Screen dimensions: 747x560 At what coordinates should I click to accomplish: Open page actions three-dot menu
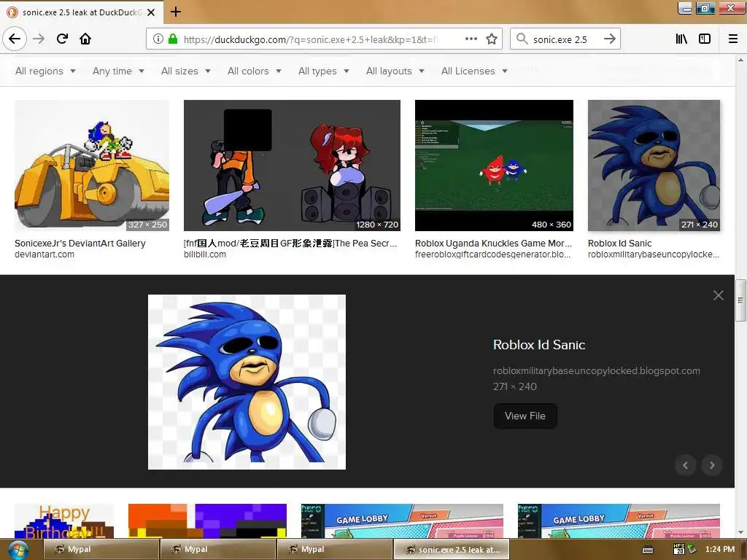tap(471, 39)
